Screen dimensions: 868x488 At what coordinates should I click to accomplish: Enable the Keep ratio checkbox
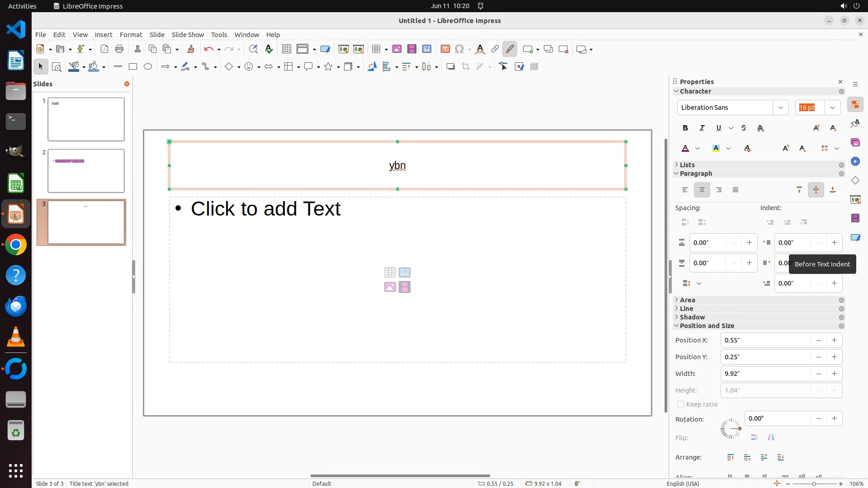681,404
